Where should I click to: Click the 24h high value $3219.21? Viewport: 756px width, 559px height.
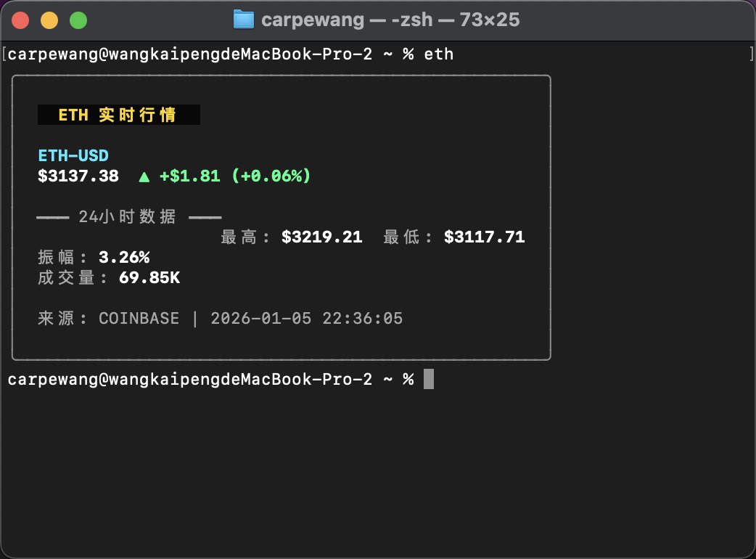(322, 237)
